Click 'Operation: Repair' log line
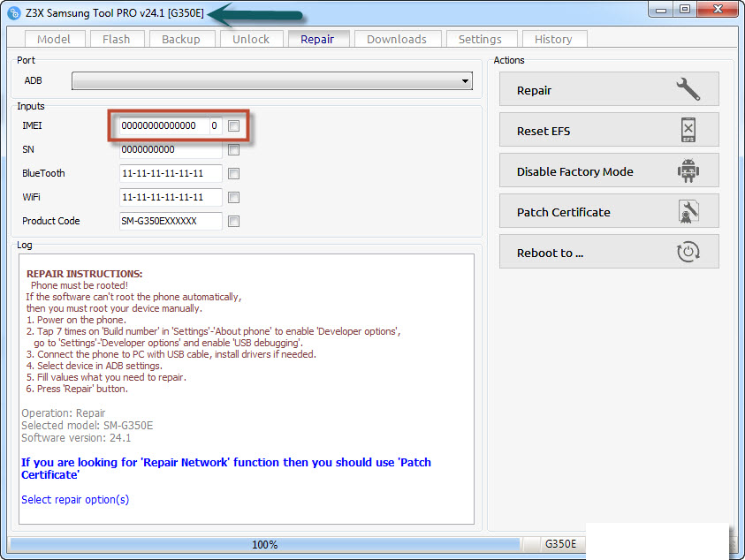The height and width of the screenshot is (560, 745). 64,413
